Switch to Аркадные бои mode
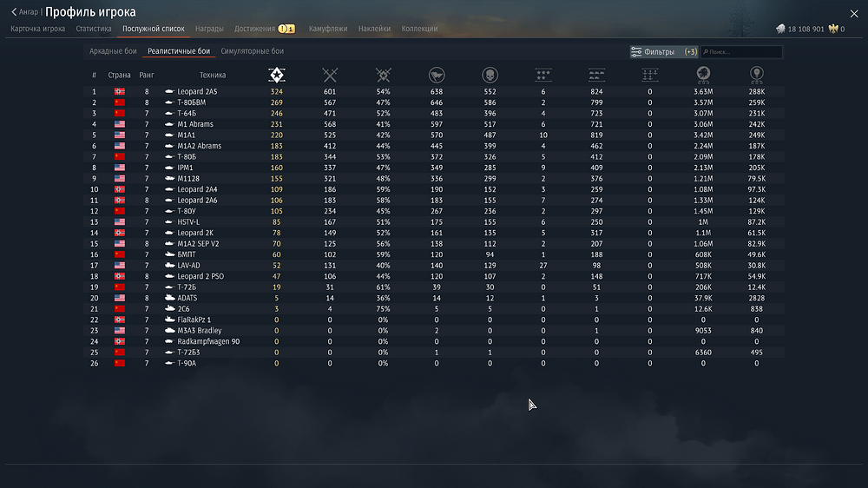 [x=113, y=51]
